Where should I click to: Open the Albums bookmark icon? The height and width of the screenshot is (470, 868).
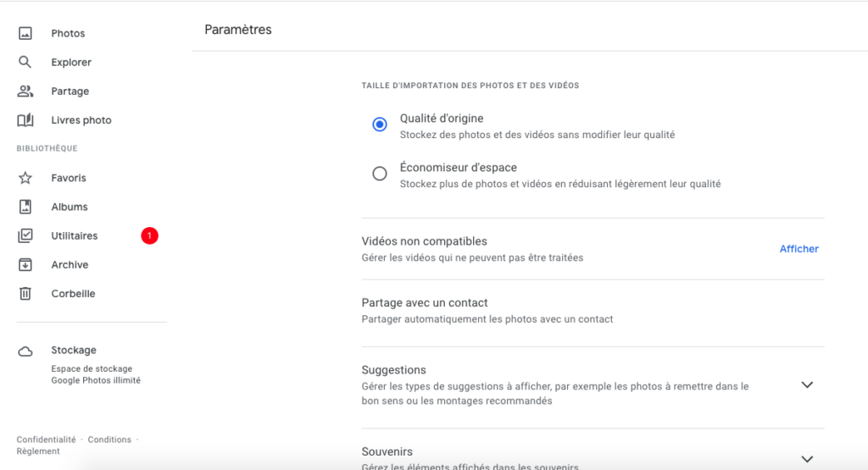point(25,207)
